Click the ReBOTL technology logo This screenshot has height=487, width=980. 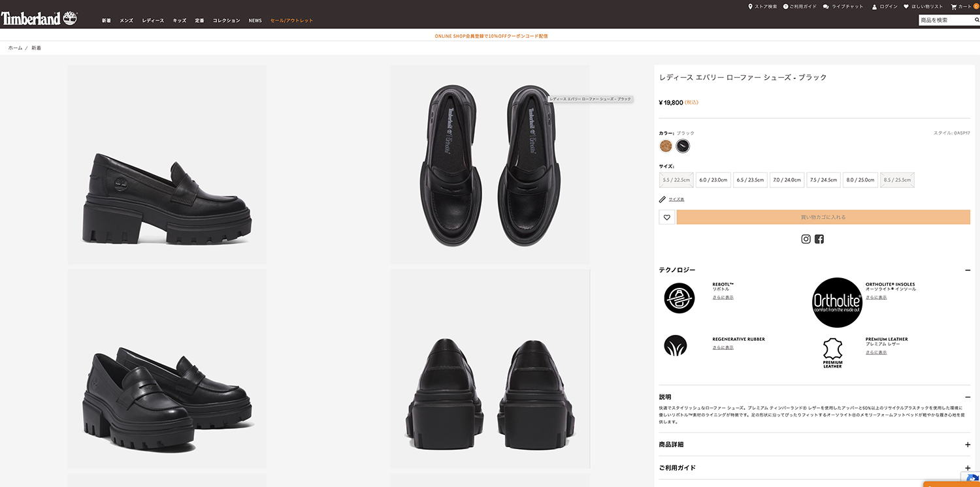tap(679, 298)
